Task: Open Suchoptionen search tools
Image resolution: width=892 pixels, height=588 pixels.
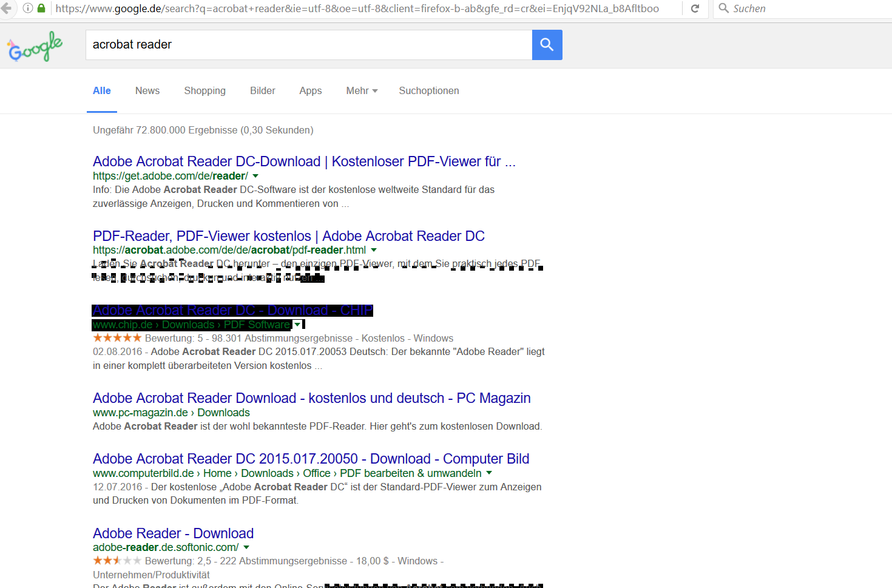Action: (429, 90)
